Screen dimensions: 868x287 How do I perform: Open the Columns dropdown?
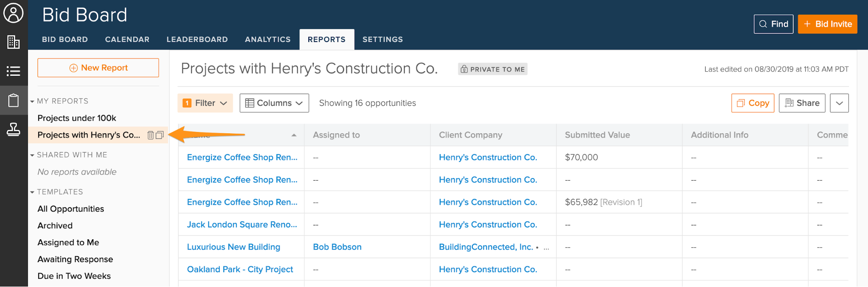[x=274, y=103]
